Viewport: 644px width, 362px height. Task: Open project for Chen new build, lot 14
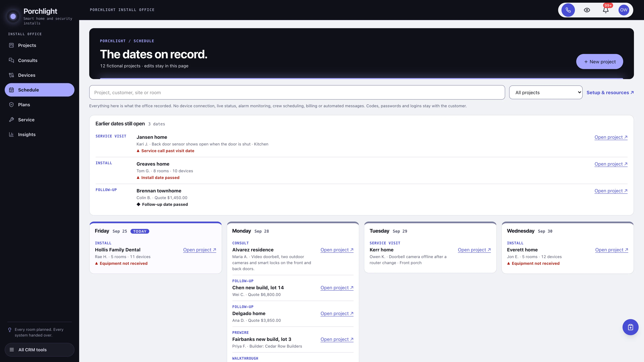(x=337, y=288)
